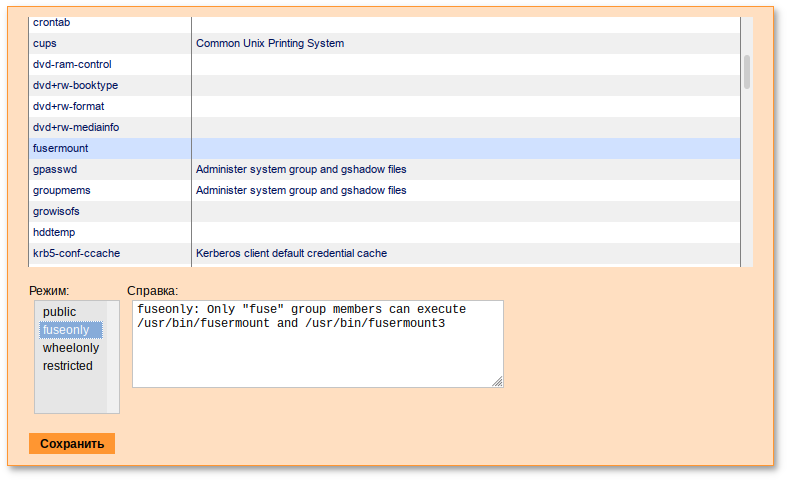Screen dimensions: 787x480
Task: Click the Common Unix Printing System description
Action: pos(270,44)
